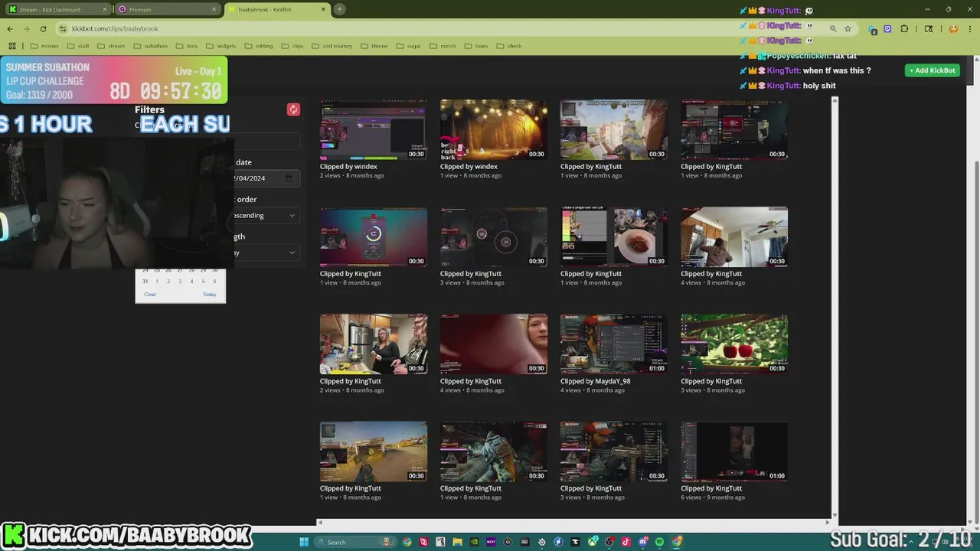
Task: Expand the Descending sort order dropdown
Action: point(266,216)
